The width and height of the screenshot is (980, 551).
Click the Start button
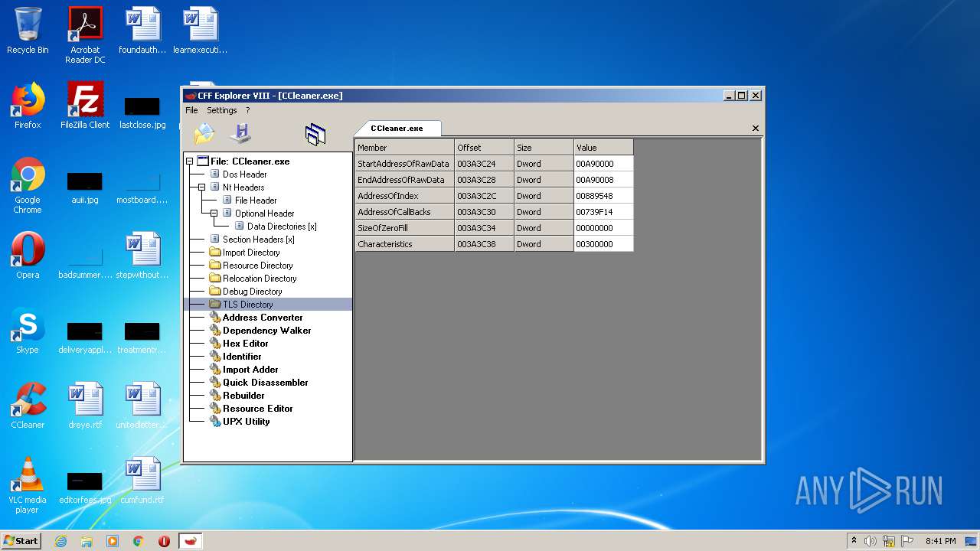click(21, 541)
